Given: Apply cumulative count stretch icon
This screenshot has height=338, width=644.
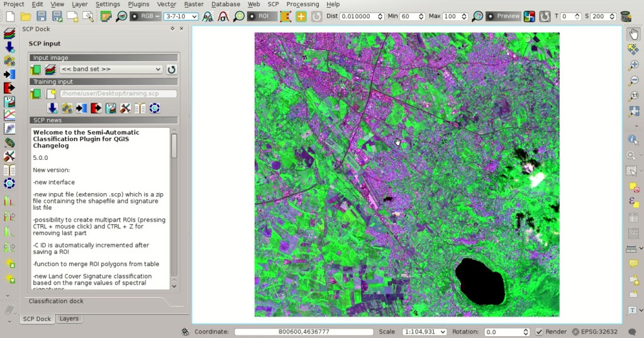Looking at the screenshot, I should coord(208,16).
